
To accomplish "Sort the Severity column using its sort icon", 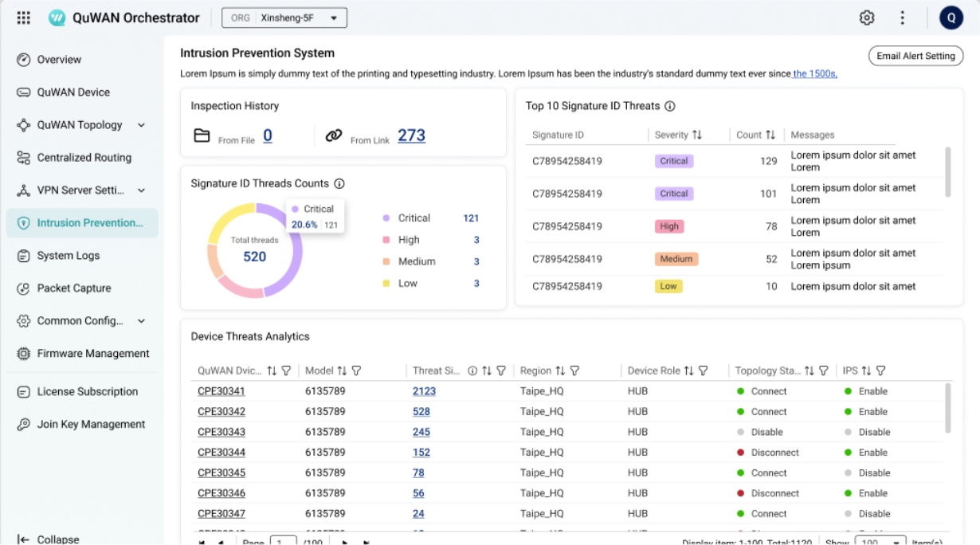I will 697,135.
